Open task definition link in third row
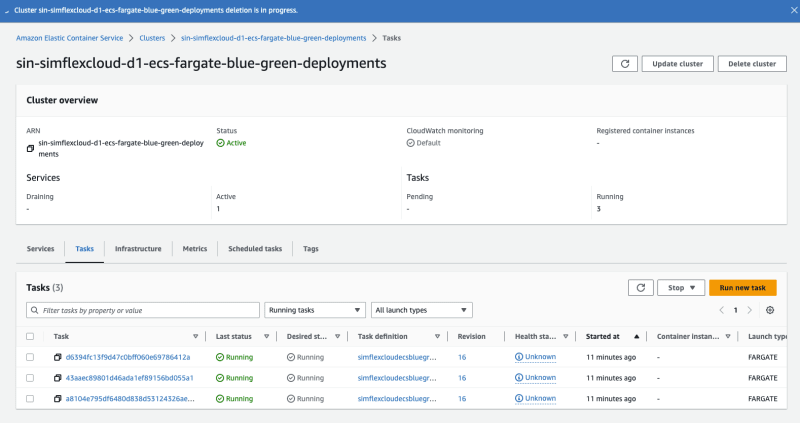The height and width of the screenshot is (423, 800). [397, 399]
